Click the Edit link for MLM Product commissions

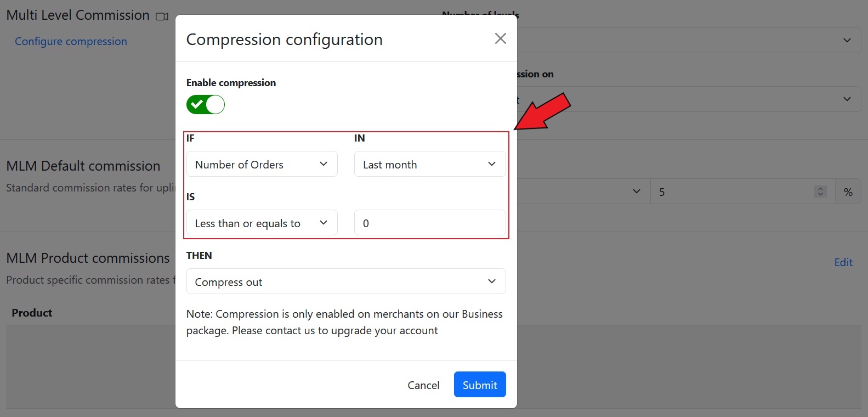(843, 262)
